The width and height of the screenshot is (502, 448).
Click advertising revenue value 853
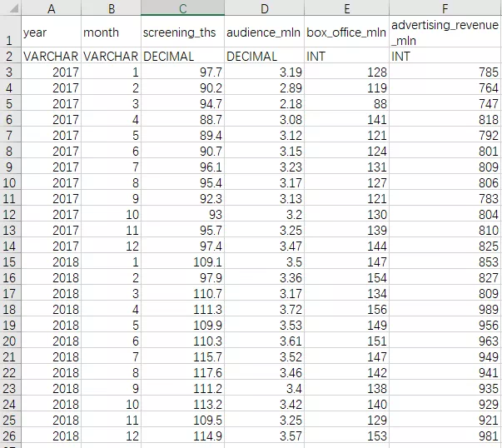tap(445, 261)
